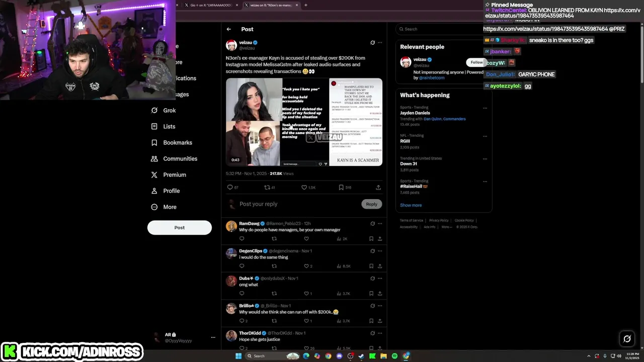Share Dubs' reply
This screenshot has width=644, height=362.
tap(380, 294)
